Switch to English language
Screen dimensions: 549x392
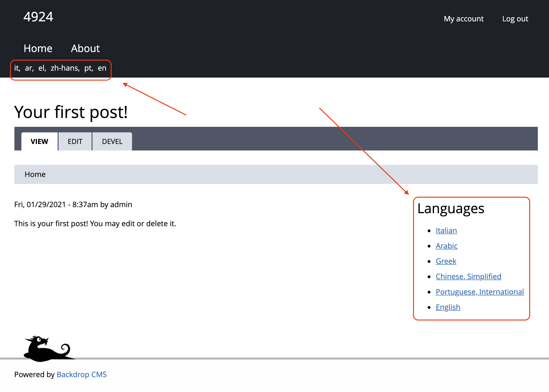[x=448, y=307]
